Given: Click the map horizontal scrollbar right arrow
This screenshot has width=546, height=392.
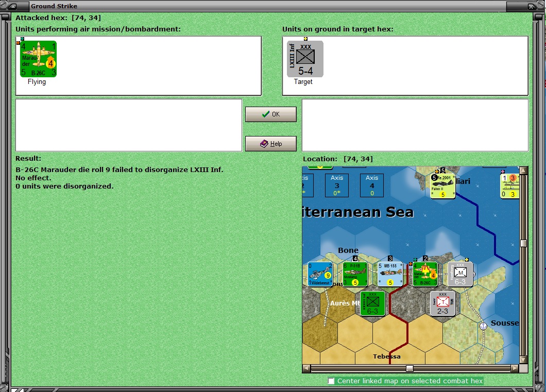Looking at the screenshot, I should pos(515,368).
